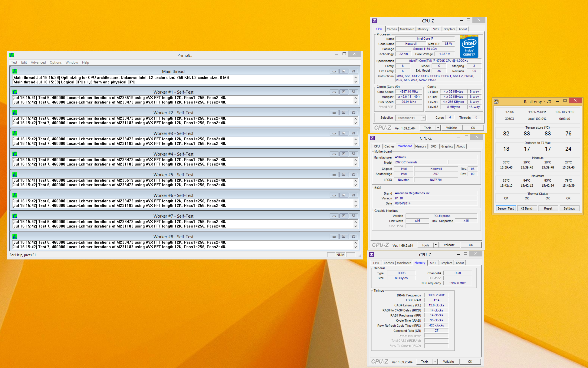The image size is (588, 368).
Task: Click the 'For Help, press F1' status text
Action: coord(23,255)
